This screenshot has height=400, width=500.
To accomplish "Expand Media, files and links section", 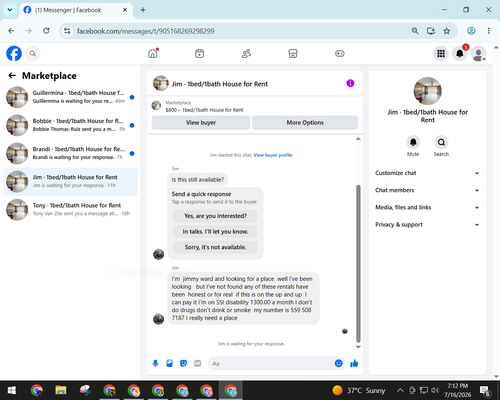I will coord(427,207).
